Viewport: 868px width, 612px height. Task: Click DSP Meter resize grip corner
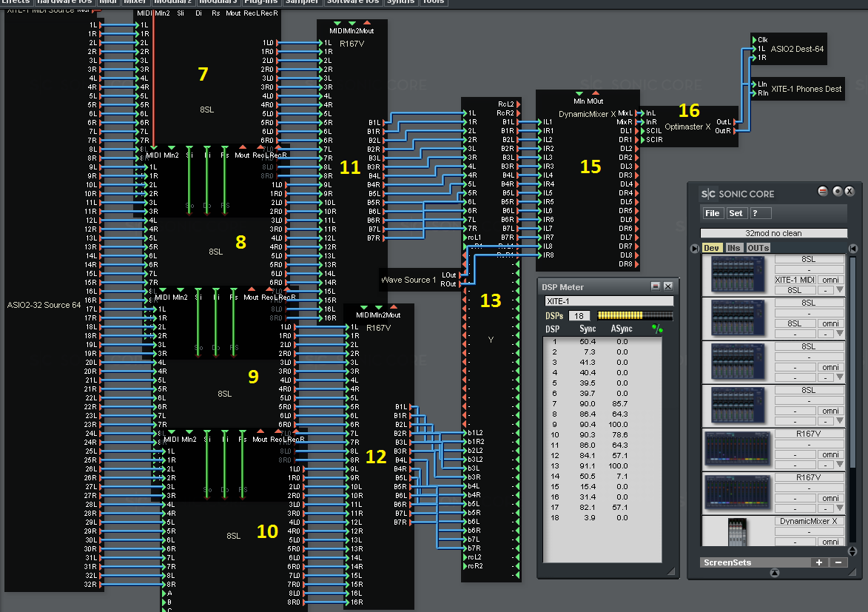click(x=671, y=571)
